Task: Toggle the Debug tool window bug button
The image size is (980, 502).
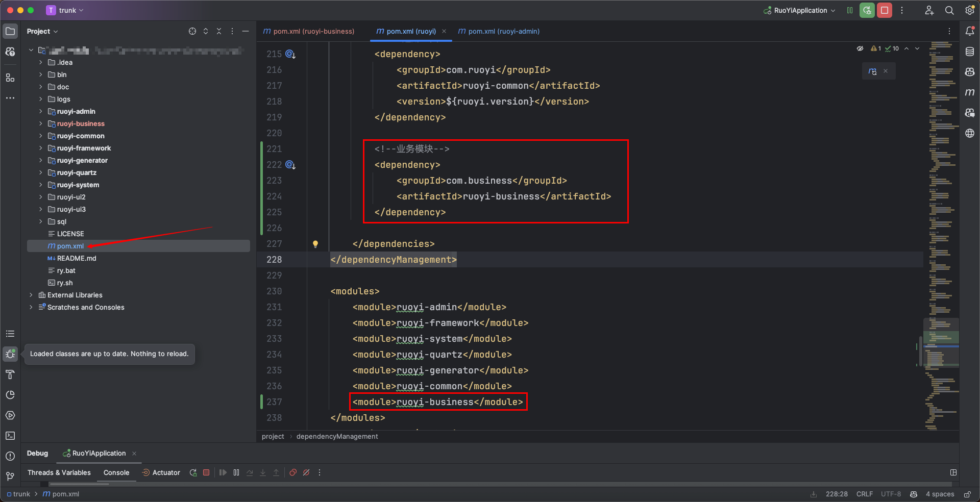Action: (x=10, y=354)
